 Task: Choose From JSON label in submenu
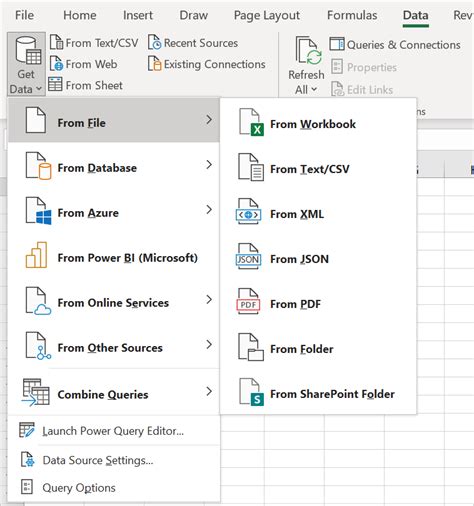click(x=299, y=259)
